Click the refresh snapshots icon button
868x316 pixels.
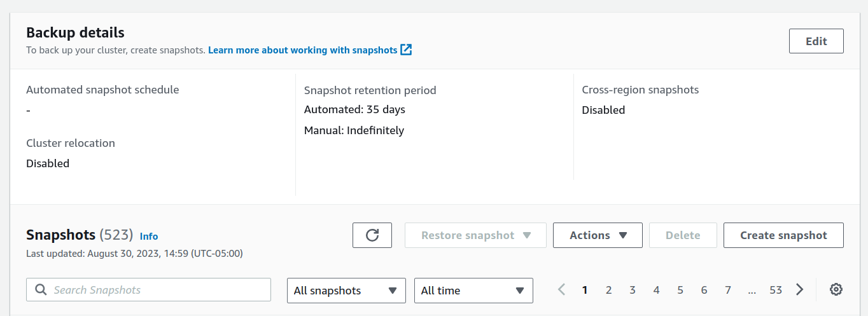tap(372, 235)
